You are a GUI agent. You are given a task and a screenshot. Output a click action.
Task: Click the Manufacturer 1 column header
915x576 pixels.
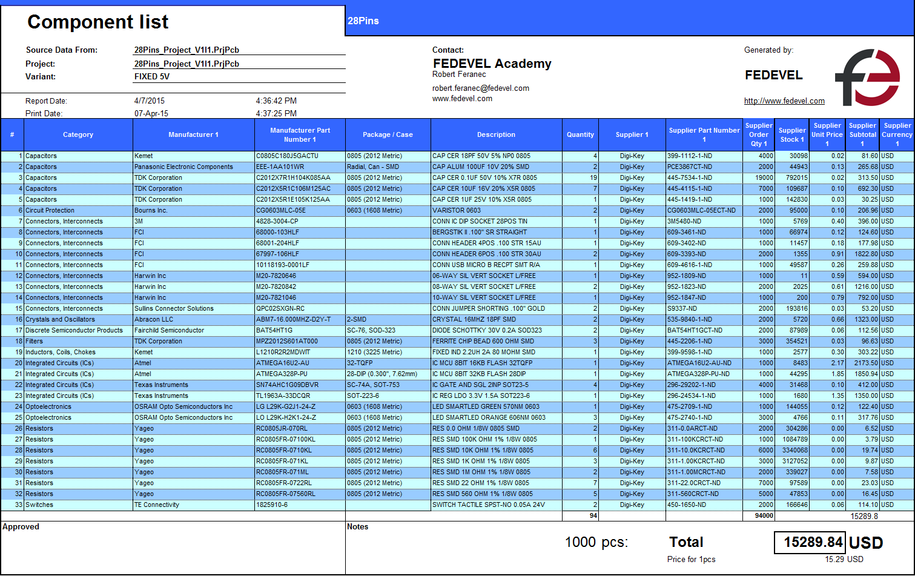tap(194, 135)
